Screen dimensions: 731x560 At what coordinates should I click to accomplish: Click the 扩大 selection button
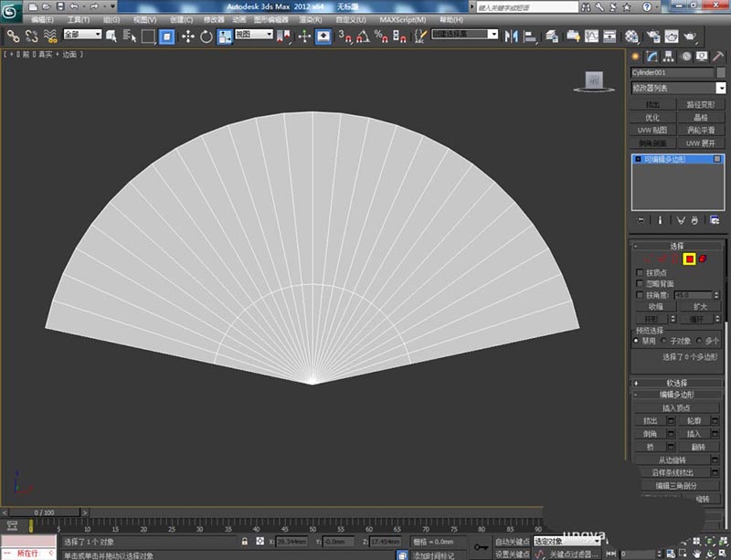(700, 307)
